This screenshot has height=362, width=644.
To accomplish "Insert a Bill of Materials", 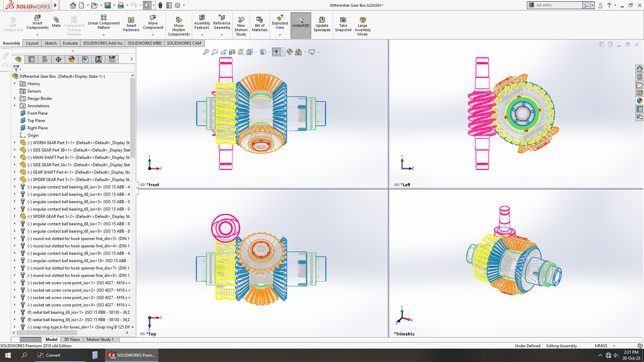I will click(260, 24).
